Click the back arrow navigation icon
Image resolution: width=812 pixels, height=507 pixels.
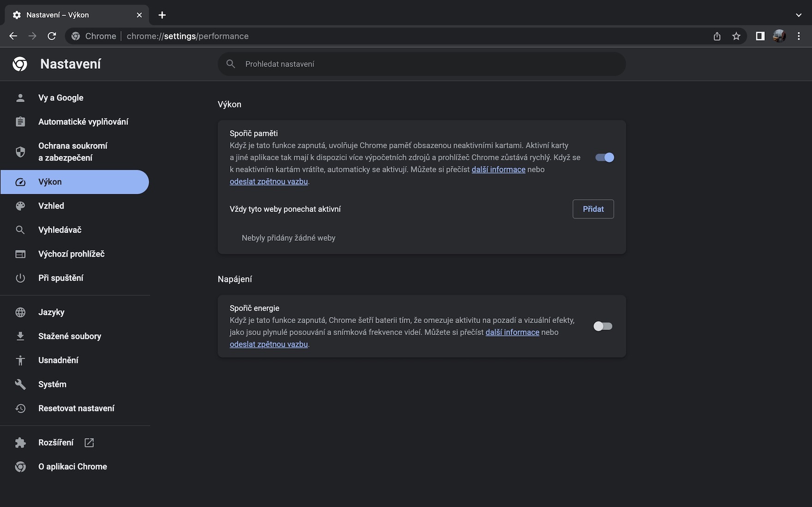(x=13, y=36)
